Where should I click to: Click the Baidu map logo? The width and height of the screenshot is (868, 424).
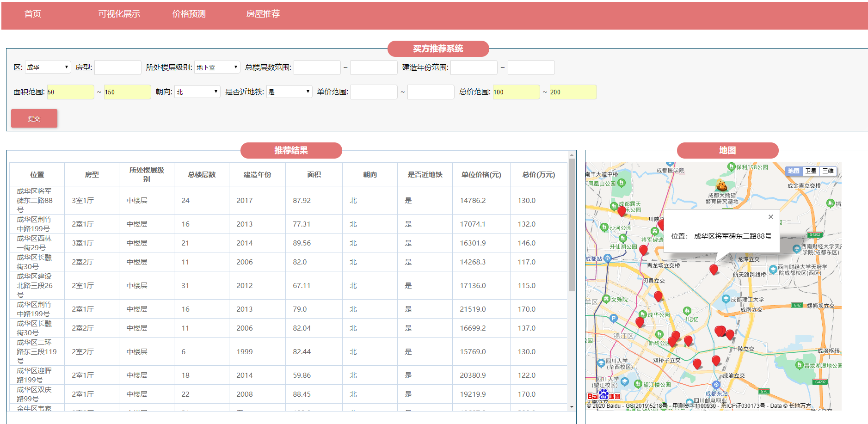coord(603,396)
